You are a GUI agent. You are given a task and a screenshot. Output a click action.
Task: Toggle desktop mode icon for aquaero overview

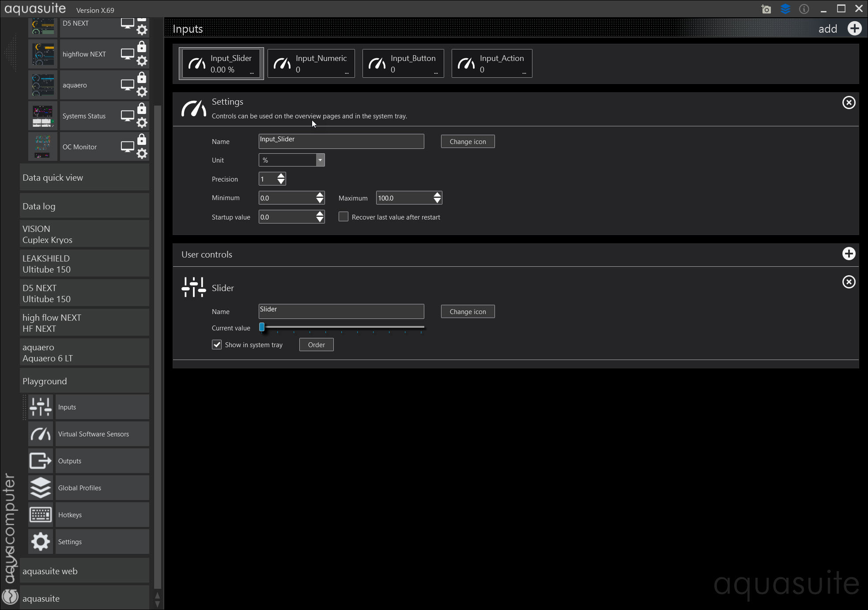127,85
